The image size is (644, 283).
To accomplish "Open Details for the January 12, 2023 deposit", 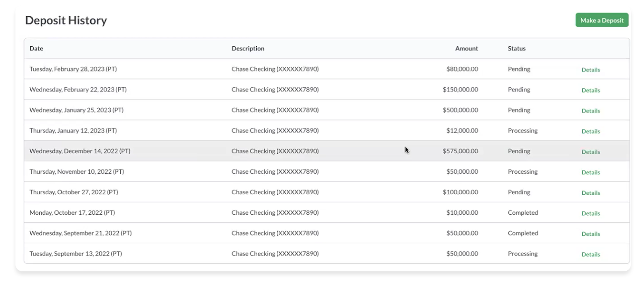I will [x=590, y=131].
